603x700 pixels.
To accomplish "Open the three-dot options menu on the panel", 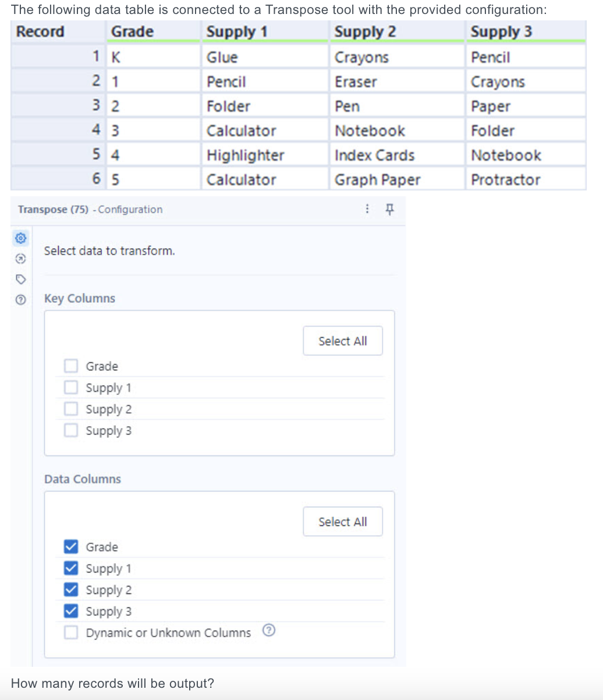I will click(x=367, y=208).
